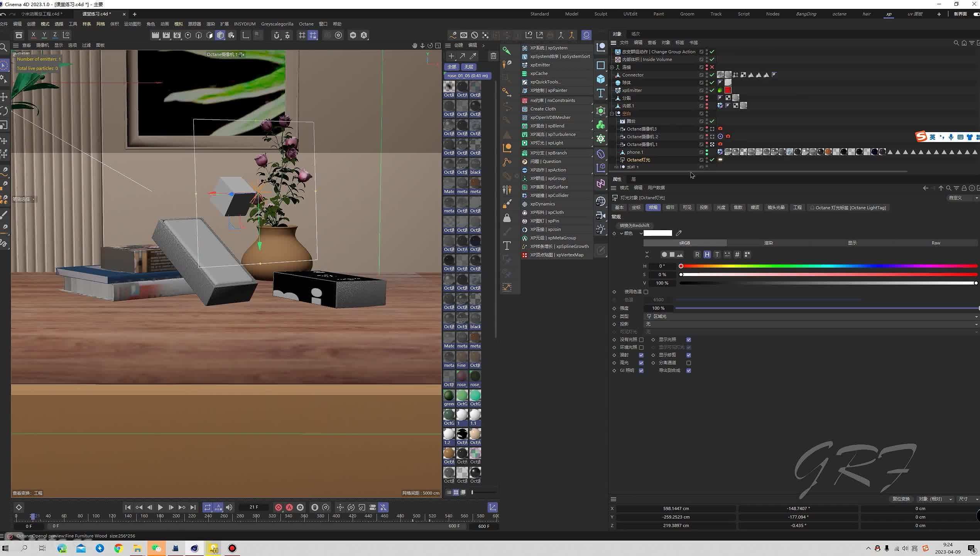Image resolution: width=980 pixels, height=556 pixels.
Task: Click the cube primitive icon
Action: tap(601, 79)
